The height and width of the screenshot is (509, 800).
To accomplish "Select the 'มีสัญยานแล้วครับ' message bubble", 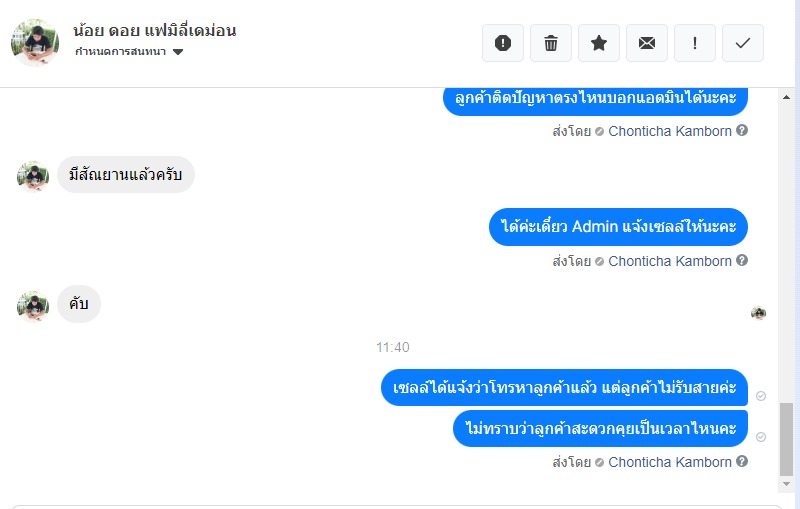I will click(x=125, y=175).
